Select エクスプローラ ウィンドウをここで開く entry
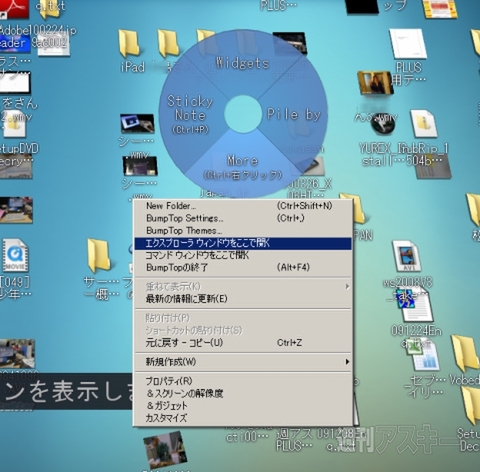This screenshot has width=480, height=472. 243,243
